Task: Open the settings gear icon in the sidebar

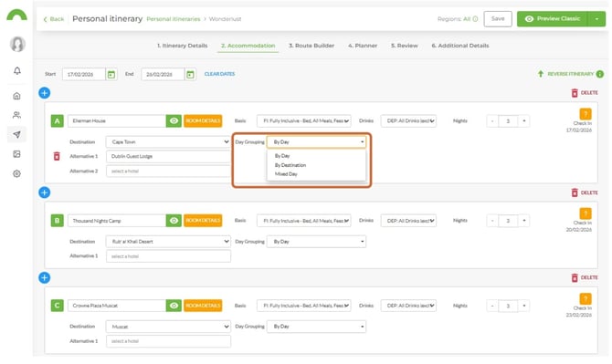Action: coord(16,173)
